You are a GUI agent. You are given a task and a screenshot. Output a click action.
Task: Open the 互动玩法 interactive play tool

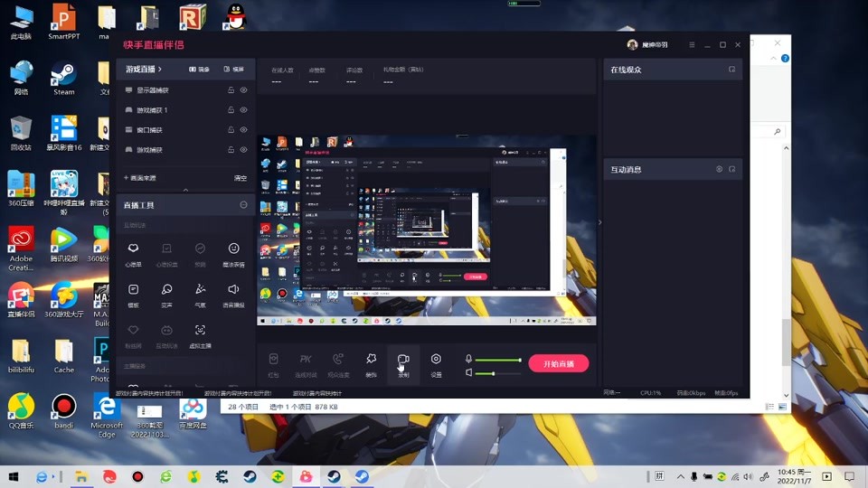click(x=166, y=336)
